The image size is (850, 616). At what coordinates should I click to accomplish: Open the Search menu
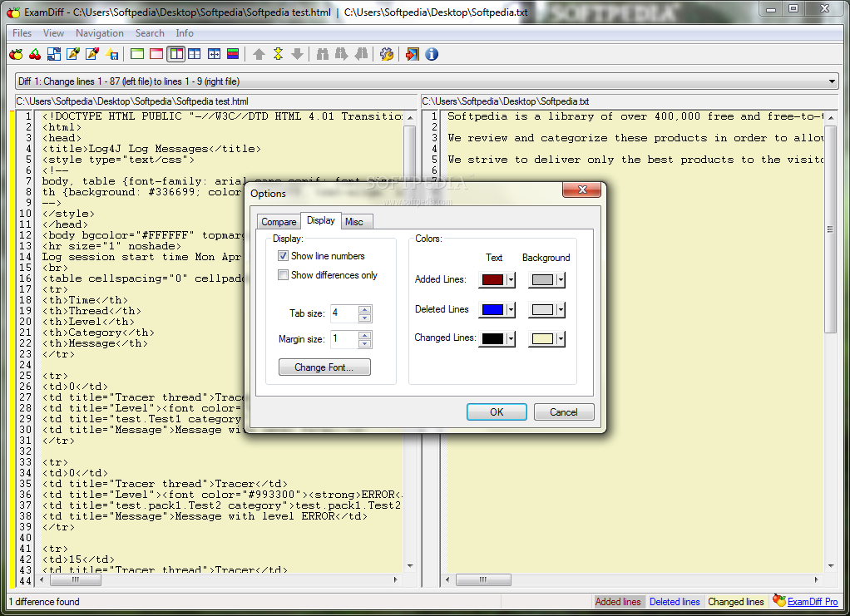(150, 33)
